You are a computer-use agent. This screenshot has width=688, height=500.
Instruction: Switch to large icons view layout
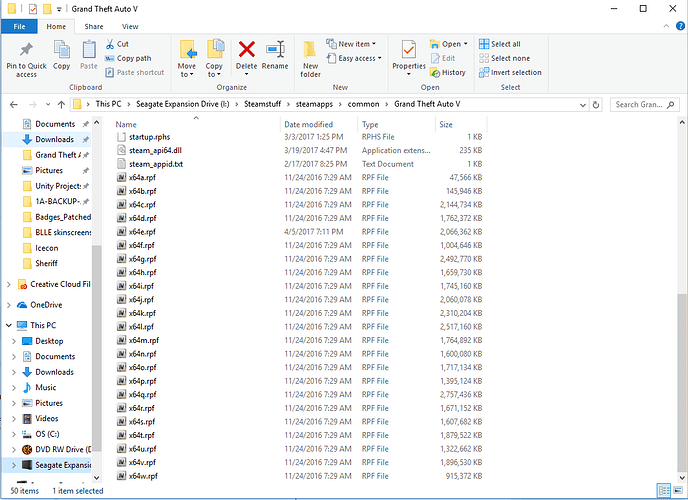[x=678, y=490]
